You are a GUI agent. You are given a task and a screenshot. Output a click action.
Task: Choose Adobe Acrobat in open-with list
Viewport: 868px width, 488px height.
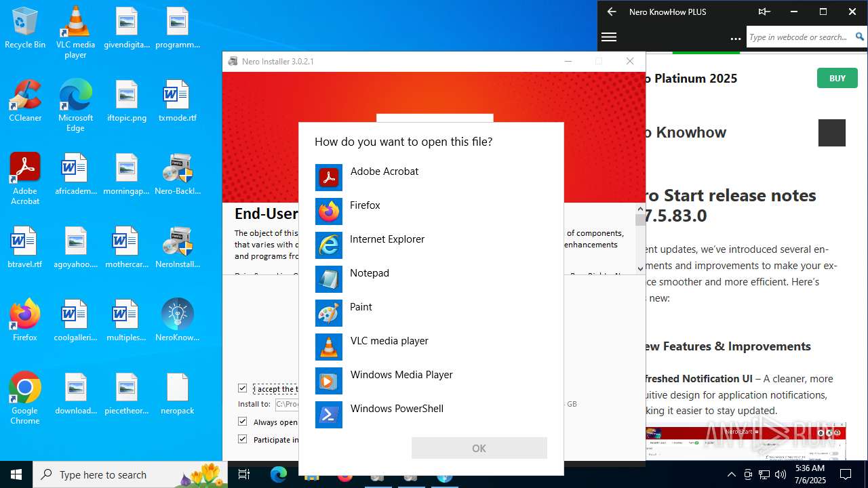pos(431,178)
